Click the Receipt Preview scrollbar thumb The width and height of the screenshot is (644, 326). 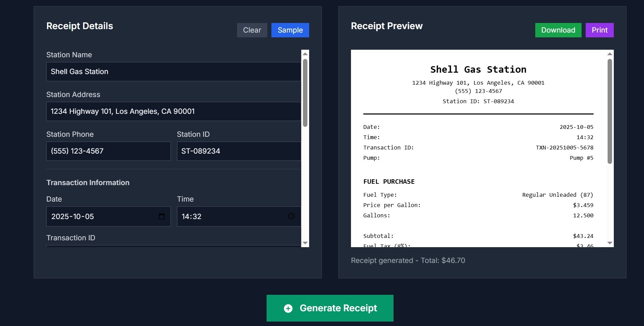(610, 111)
